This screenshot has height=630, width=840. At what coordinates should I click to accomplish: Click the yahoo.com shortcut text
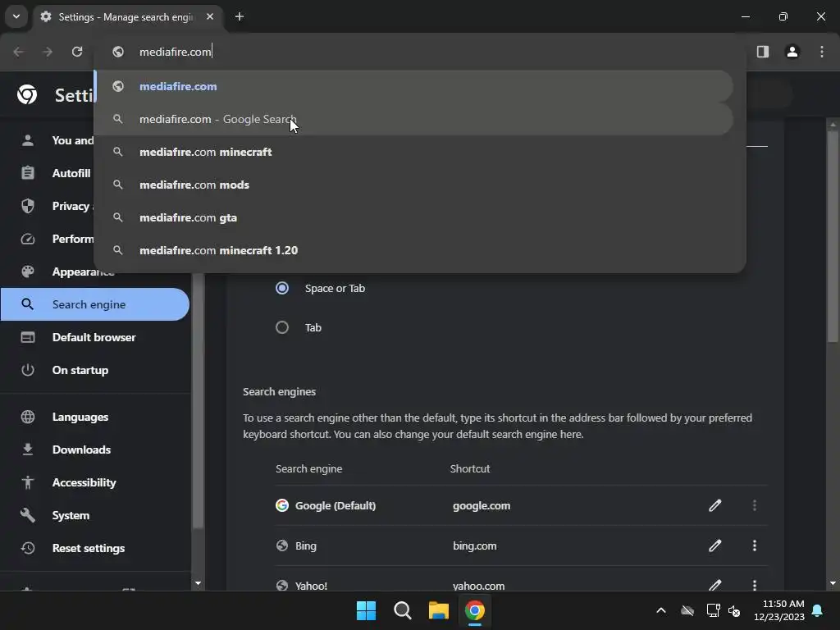click(478, 586)
